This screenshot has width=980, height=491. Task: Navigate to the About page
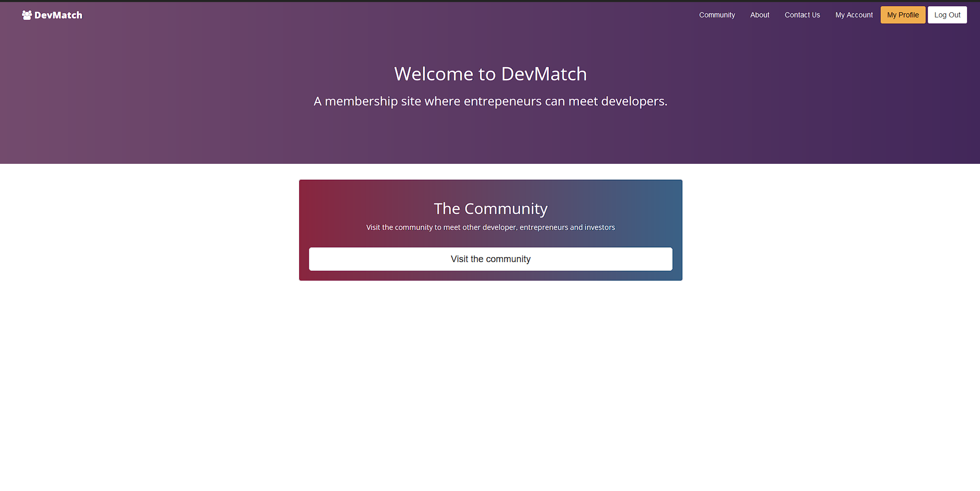[x=759, y=15]
